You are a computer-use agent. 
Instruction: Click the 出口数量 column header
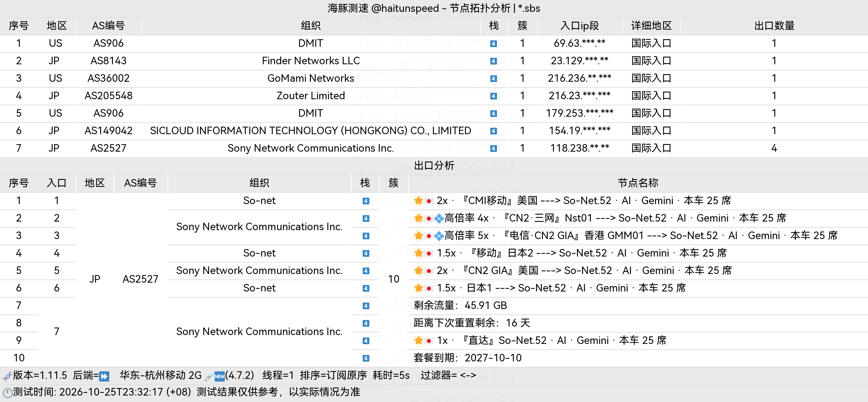(774, 26)
